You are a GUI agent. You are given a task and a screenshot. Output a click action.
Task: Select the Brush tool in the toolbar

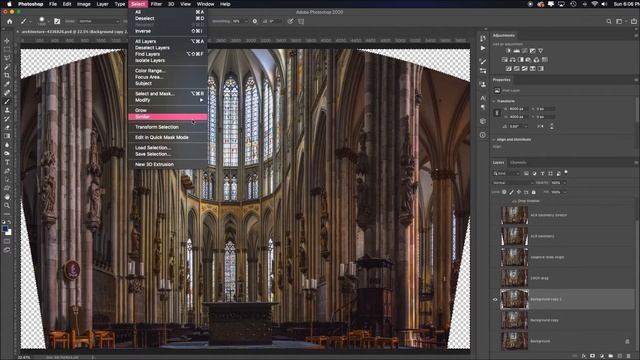(x=7, y=101)
